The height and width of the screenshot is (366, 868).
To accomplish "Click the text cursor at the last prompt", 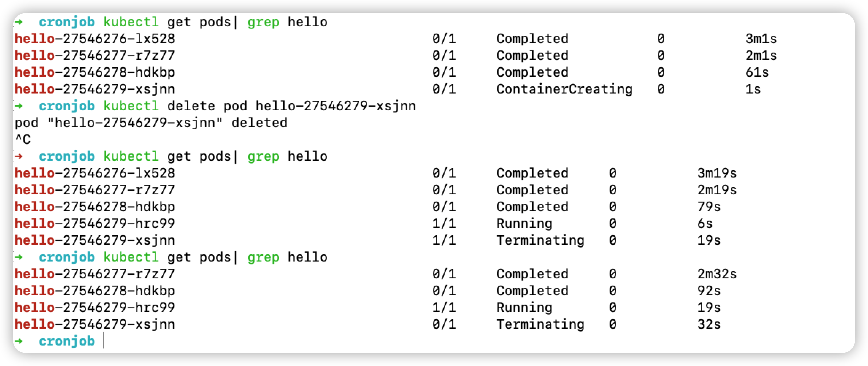I will click(104, 341).
